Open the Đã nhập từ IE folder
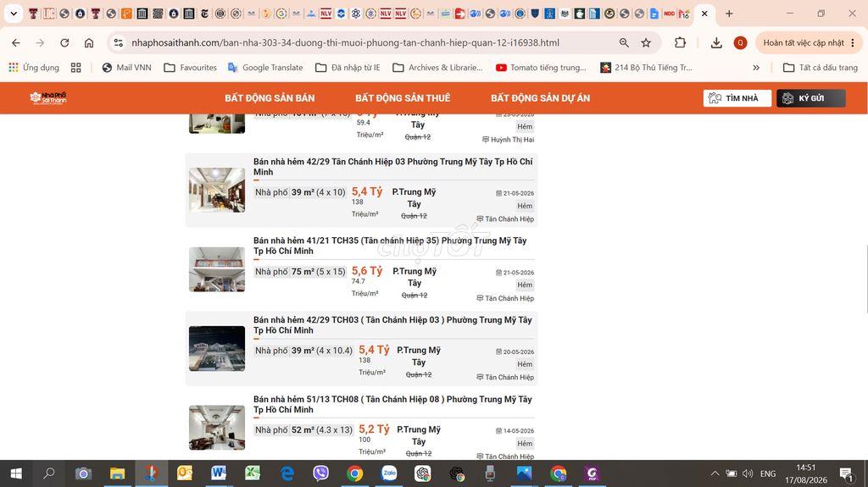Screen dimensions: 868x487 pyautogui.click(x=348, y=68)
